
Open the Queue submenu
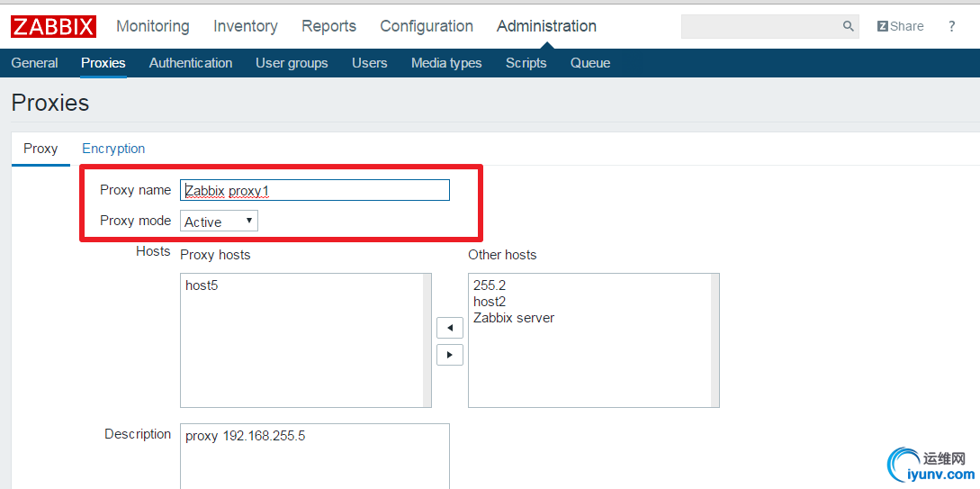pyautogui.click(x=590, y=63)
